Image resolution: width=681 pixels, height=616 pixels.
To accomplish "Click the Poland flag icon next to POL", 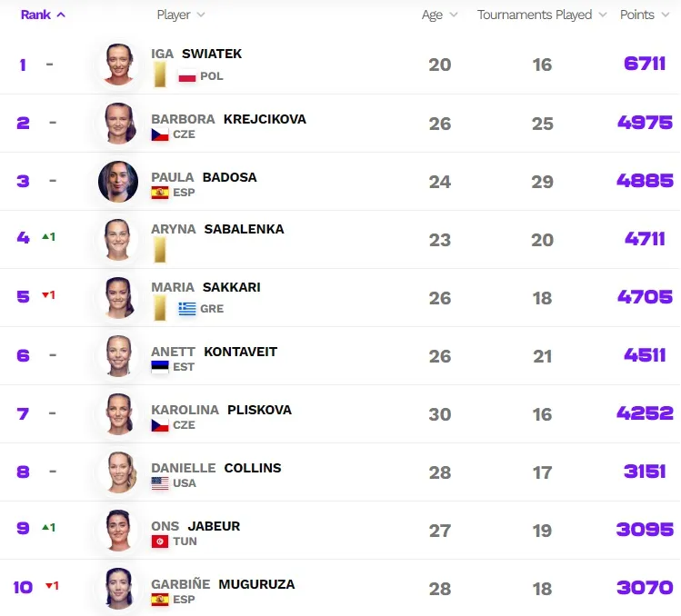I will pos(187,76).
